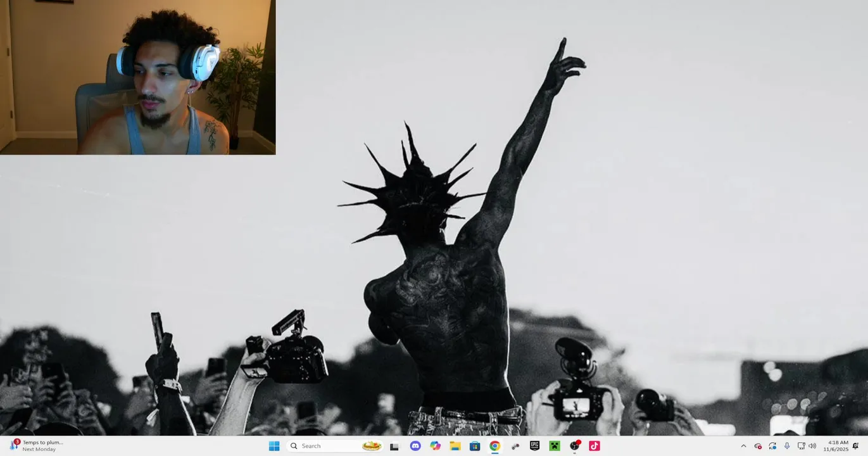868x456 pixels.
Task: Click the cloud sync error tray icon
Action: pyautogui.click(x=758, y=446)
